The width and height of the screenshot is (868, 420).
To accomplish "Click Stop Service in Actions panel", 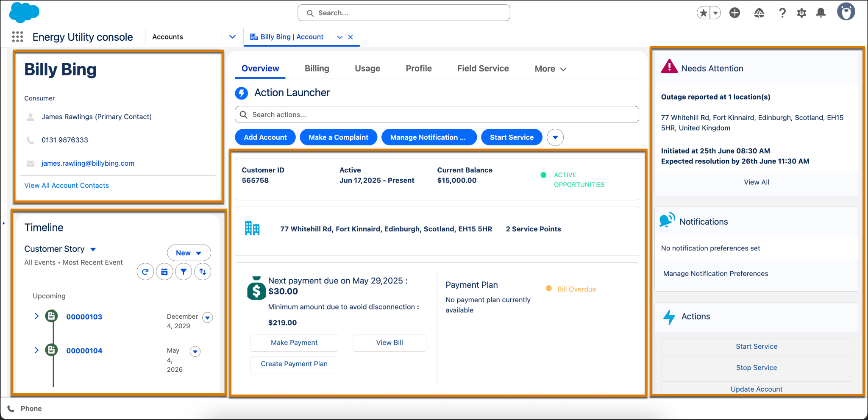I will tap(757, 368).
